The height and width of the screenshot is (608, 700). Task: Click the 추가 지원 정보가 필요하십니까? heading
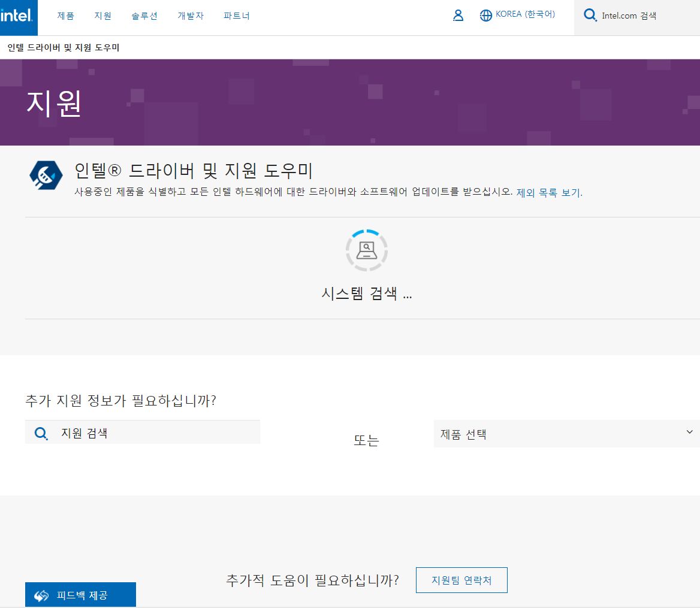click(120, 400)
